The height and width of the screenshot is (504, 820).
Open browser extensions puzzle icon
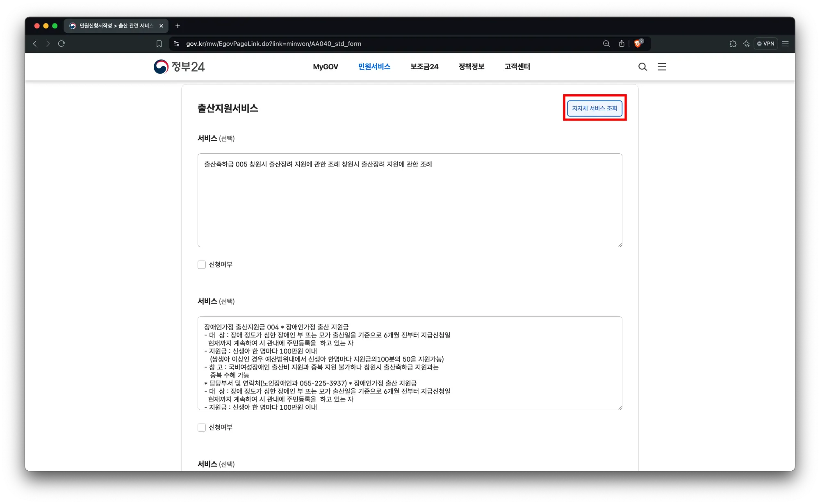(733, 43)
